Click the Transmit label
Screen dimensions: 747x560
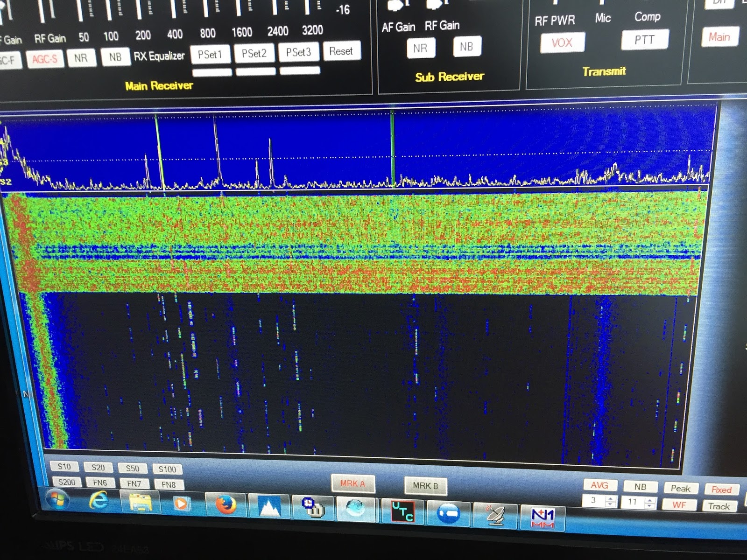(604, 71)
